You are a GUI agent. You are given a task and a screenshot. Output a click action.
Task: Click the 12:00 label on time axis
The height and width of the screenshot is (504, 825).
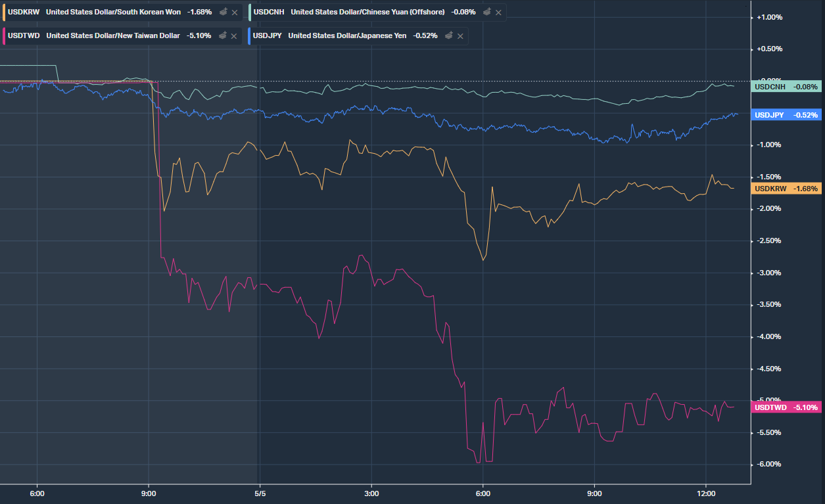point(706,493)
